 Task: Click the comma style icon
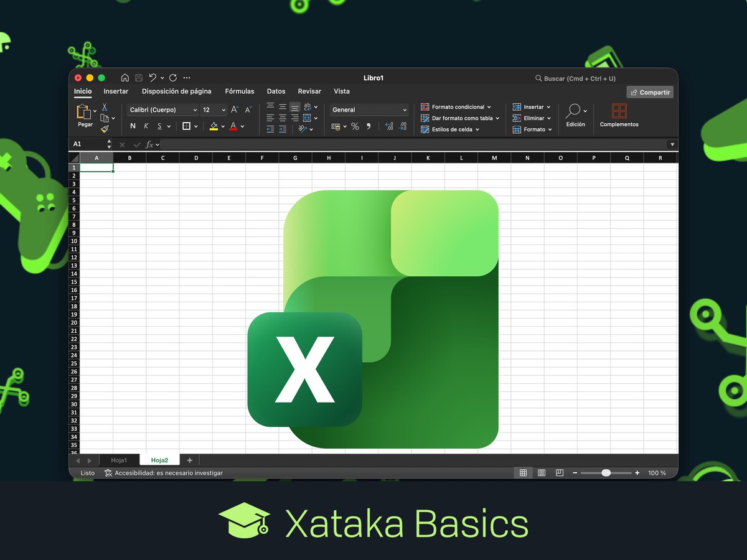369,126
